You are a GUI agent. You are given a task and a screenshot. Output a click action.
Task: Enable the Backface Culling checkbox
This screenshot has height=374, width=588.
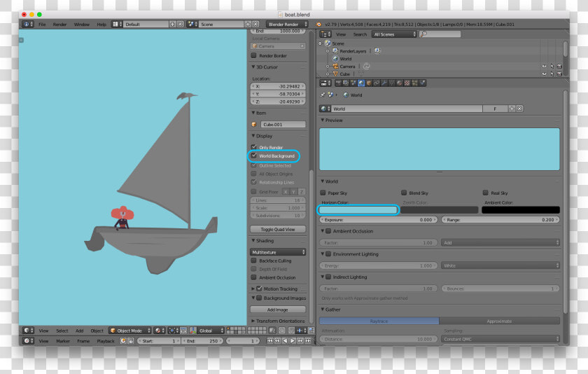254,261
